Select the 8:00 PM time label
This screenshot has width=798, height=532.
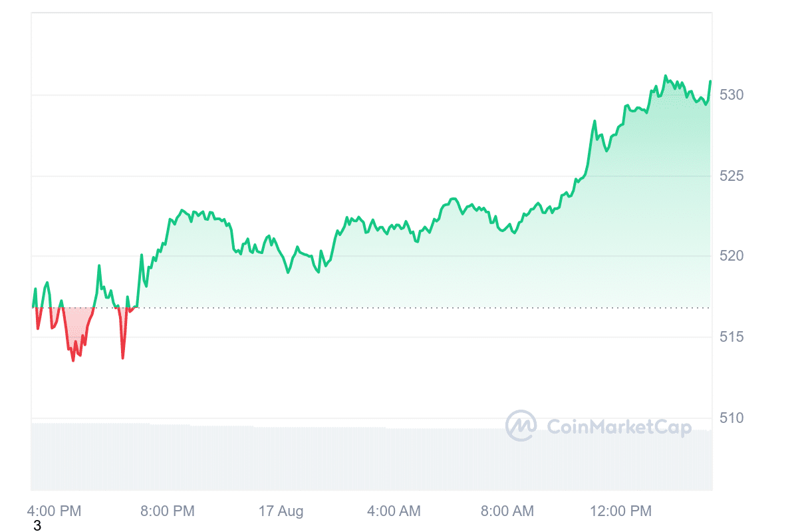[x=168, y=511]
